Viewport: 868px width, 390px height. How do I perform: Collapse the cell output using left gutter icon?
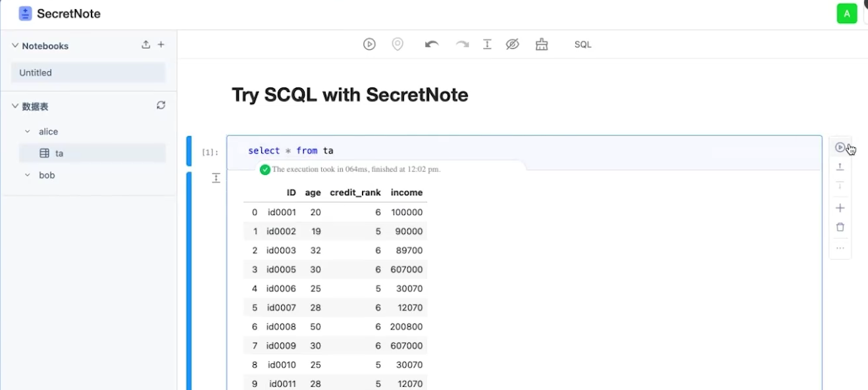click(216, 178)
